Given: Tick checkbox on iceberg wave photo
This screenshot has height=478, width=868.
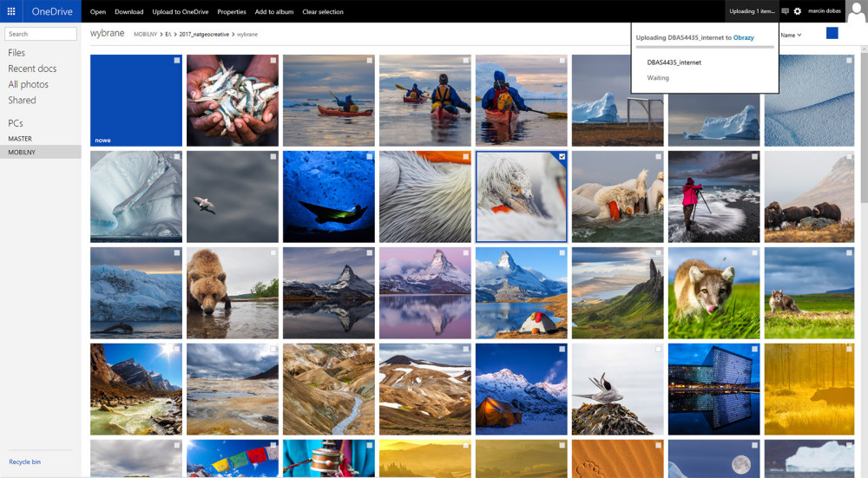Looking at the screenshot, I should click(176, 156).
